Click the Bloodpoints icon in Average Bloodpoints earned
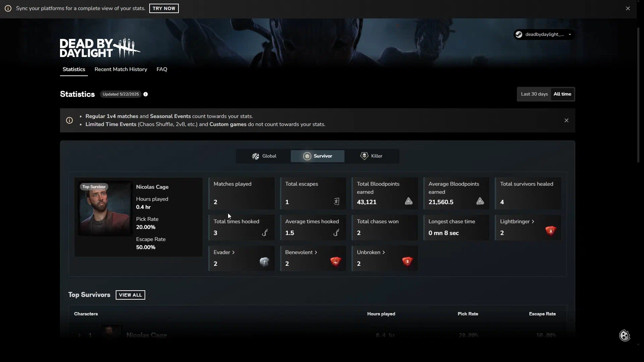 (x=480, y=201)
